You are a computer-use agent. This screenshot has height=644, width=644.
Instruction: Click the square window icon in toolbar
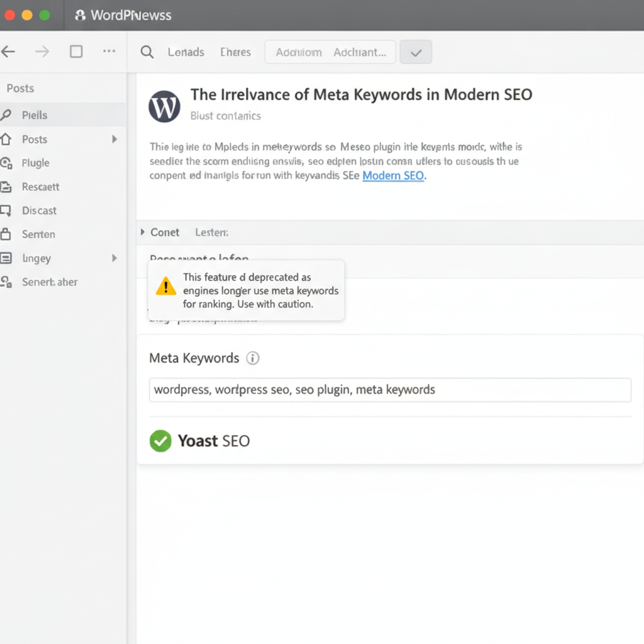pyautogui.click(x=76, y=52)
